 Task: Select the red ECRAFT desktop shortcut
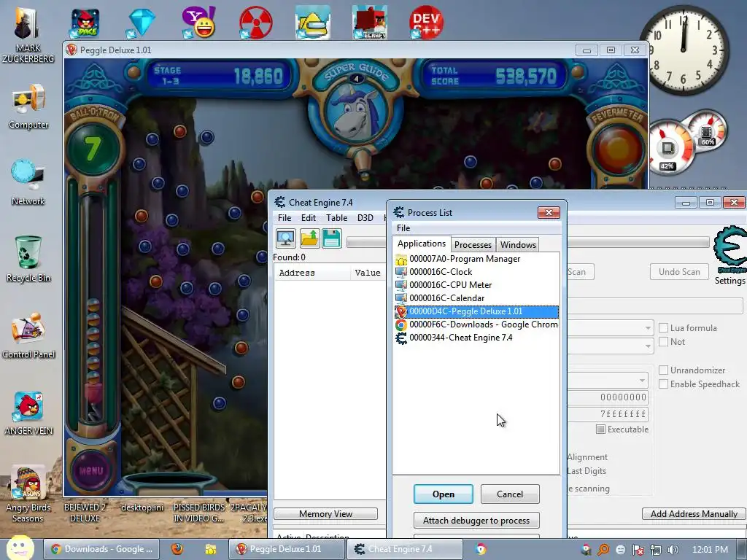[369, 23]
